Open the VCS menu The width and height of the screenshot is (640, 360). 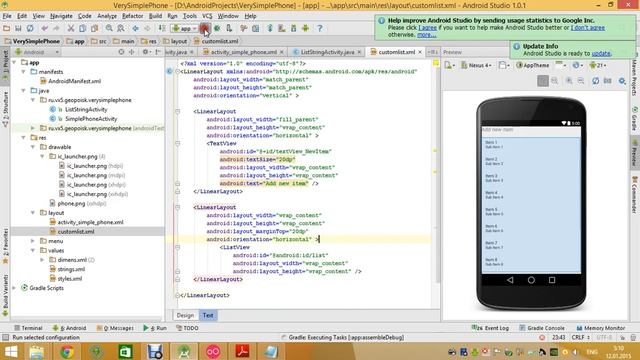coord(207,16)
